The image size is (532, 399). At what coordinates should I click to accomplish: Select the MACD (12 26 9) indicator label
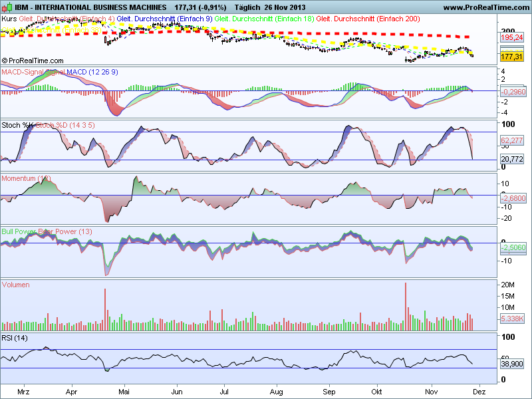coord(92,72)
